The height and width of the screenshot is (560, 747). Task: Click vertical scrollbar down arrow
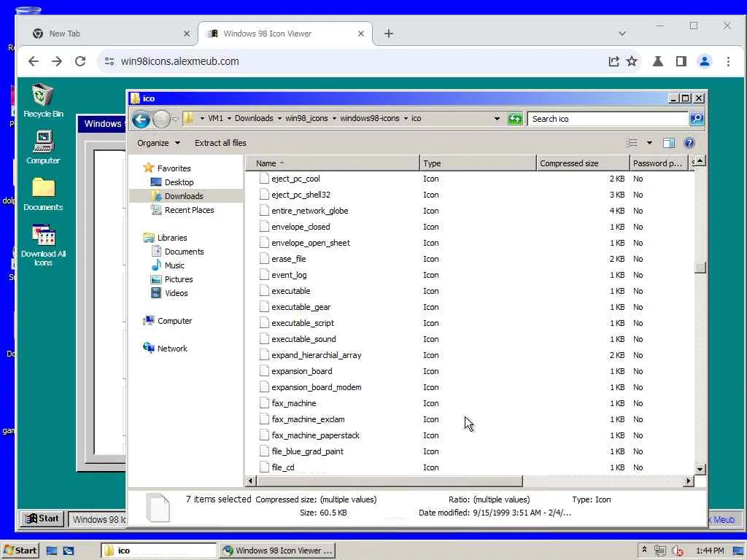tap(700, 469)
